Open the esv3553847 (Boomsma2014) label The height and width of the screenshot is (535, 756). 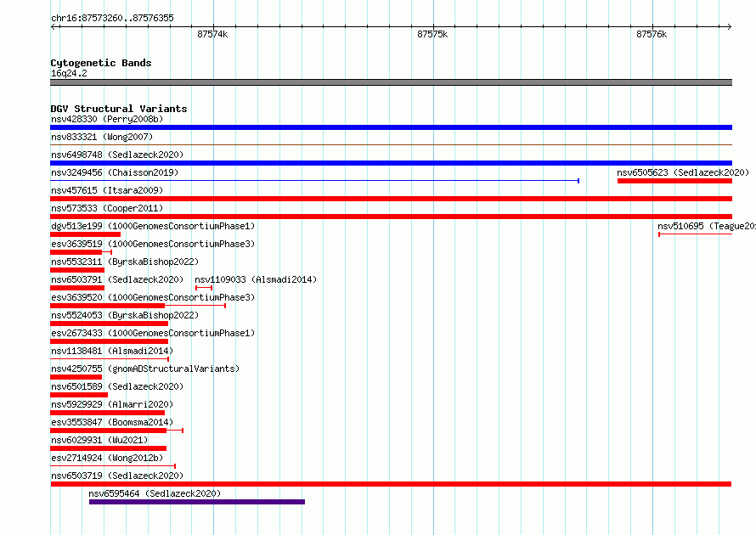112,422
